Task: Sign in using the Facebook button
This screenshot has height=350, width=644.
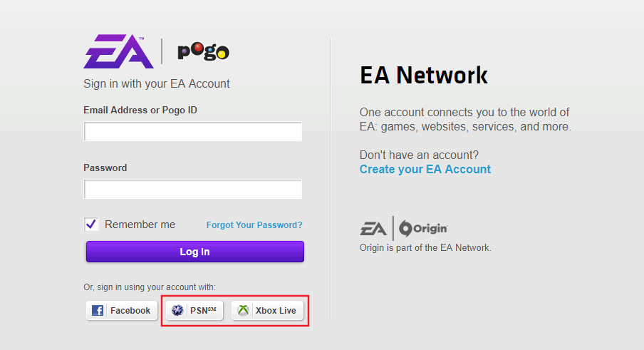Action: (122, 311)
